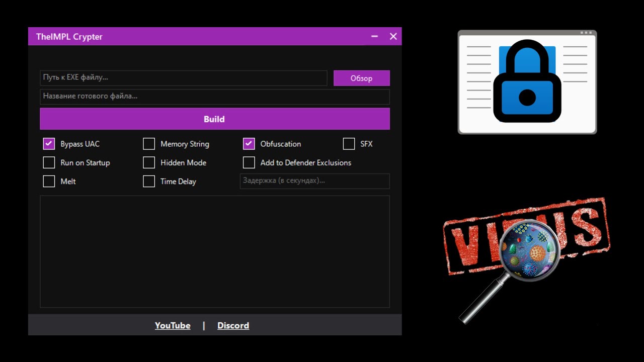Enable the Memory String option
This screenshot has width=644, height=362.
click(x=149, y=144)
